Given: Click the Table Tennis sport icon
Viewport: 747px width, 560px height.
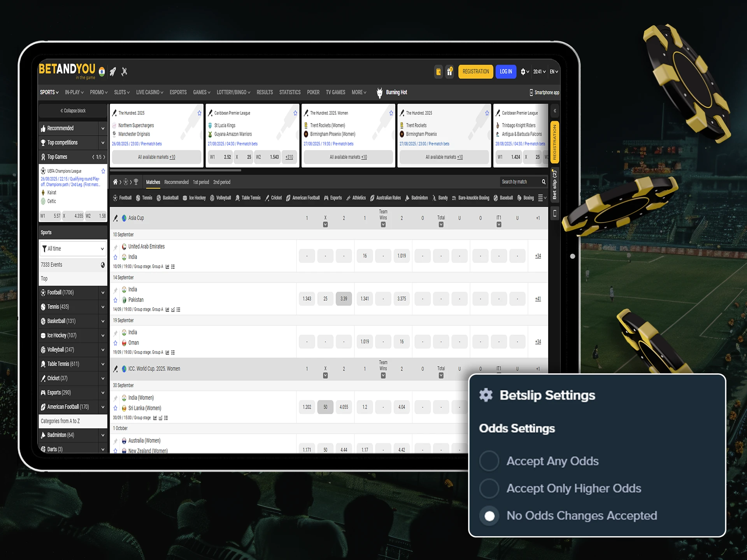Looking at the screenshot, I should (x=238, y=198).
